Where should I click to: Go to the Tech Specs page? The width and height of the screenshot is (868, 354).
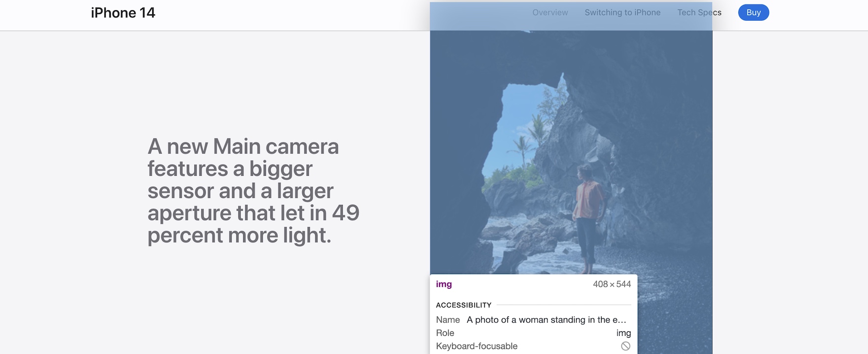click(699, 13)
